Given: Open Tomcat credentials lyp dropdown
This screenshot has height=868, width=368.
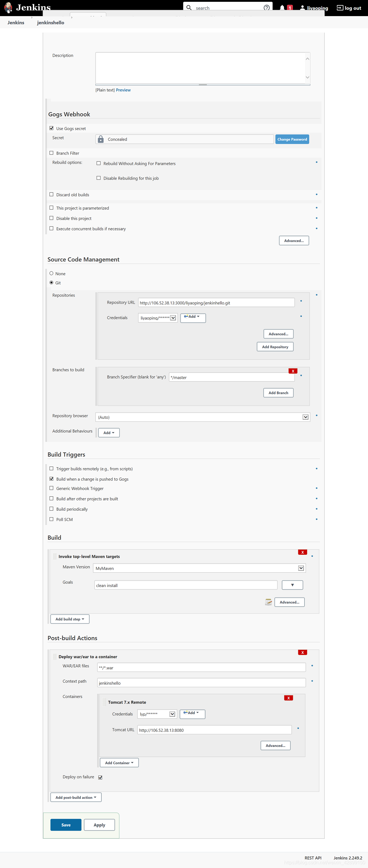Looking at the screenshot, I should tap(157, 714).
